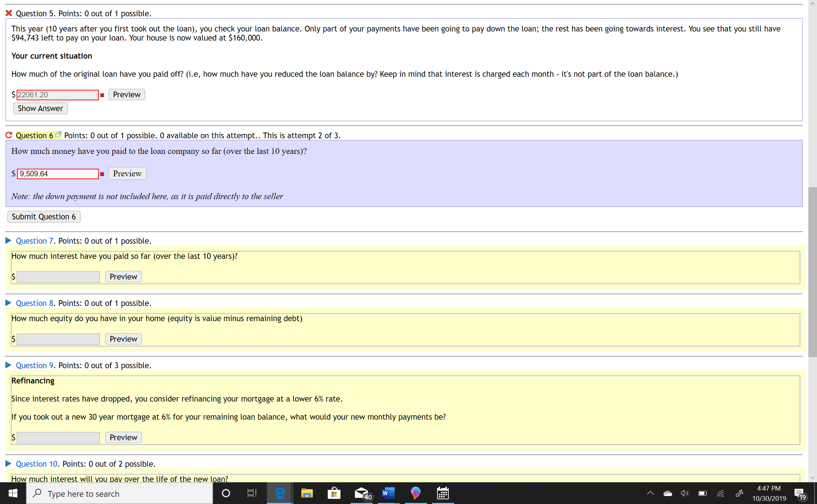
Task: Open Cortana circle button
Action: tap(226, 493)
